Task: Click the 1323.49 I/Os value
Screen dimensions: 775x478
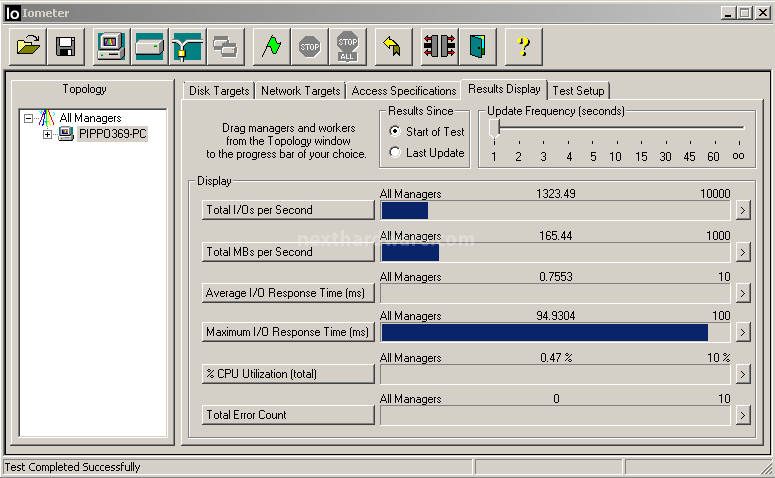Action: 556,194
